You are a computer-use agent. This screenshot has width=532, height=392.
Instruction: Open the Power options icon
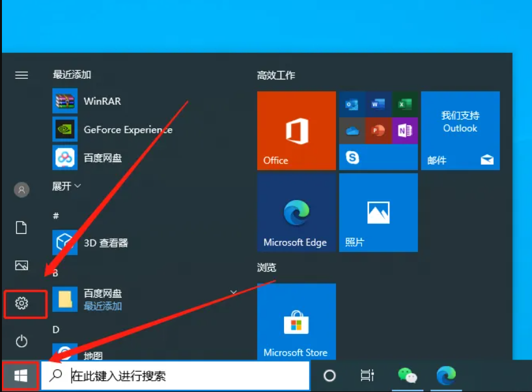pos(21,341)
